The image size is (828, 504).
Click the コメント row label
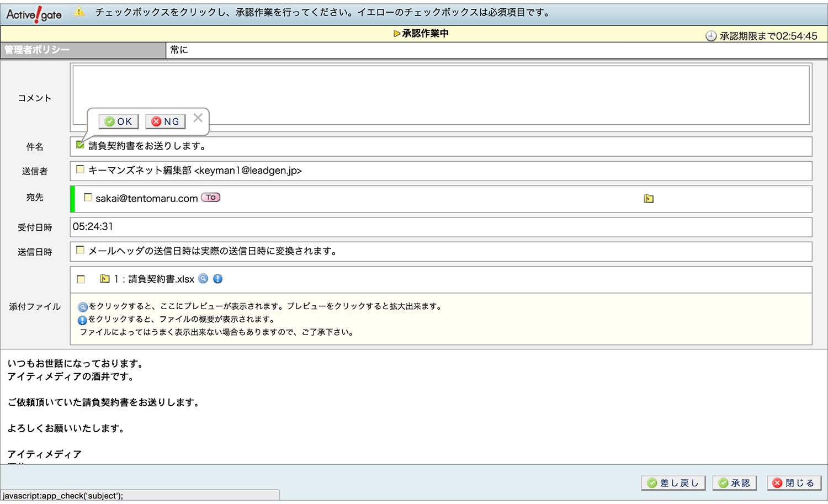[x=35, y=98]
